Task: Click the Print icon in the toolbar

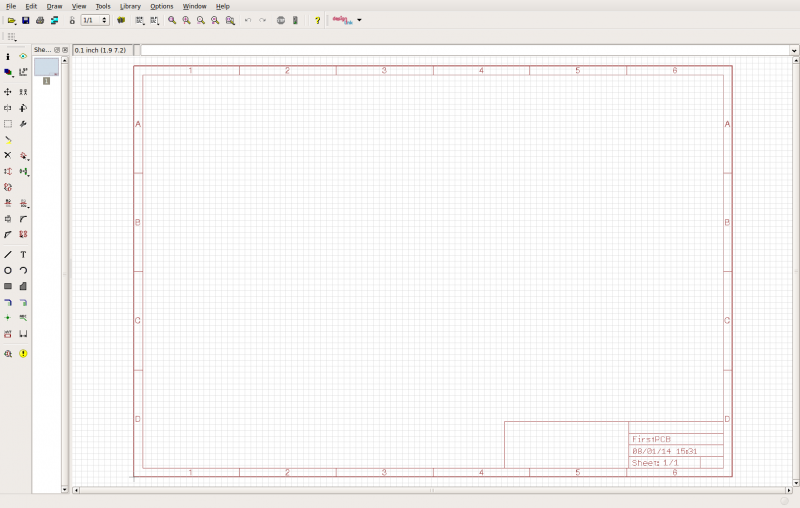Action: click(40, 20)
